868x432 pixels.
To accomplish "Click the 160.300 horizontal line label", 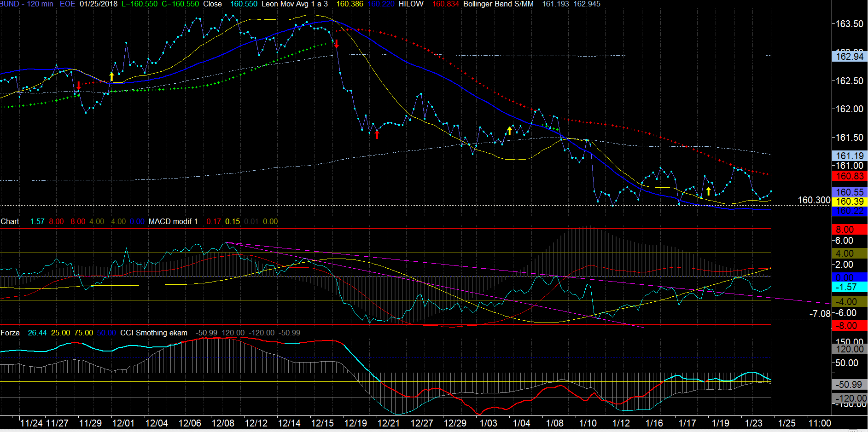I will (x=814, y=200).
